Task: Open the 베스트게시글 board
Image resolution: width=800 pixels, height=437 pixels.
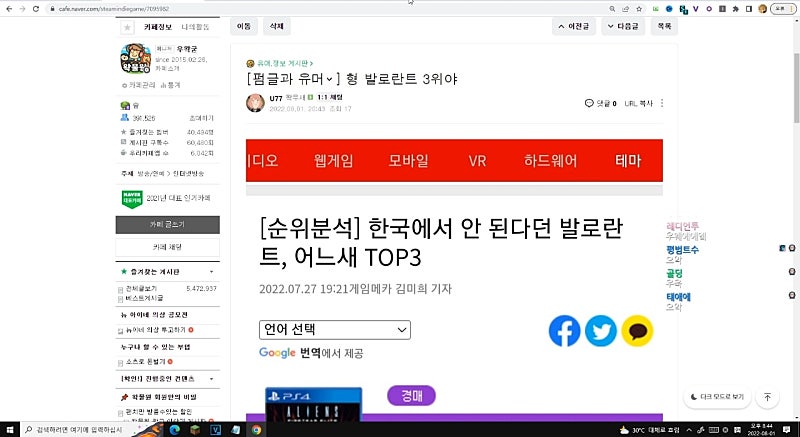Action: 144,298
